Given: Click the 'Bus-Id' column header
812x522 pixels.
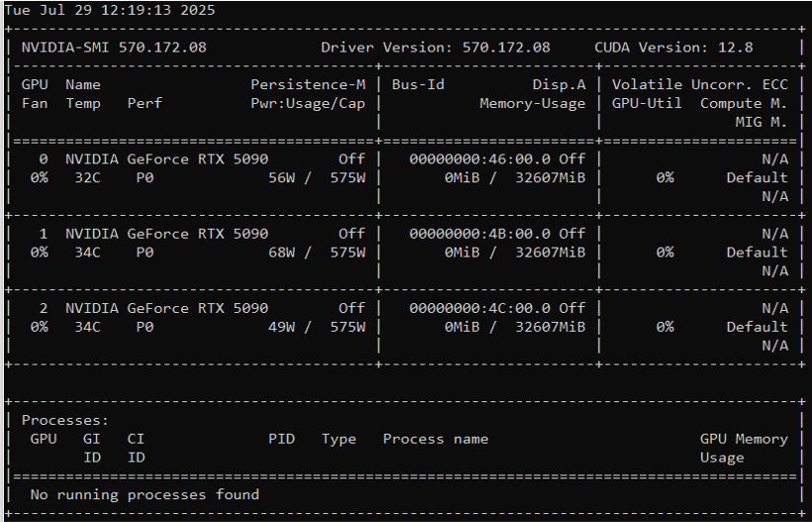Looking at the screenshot, I should point(418,85).
